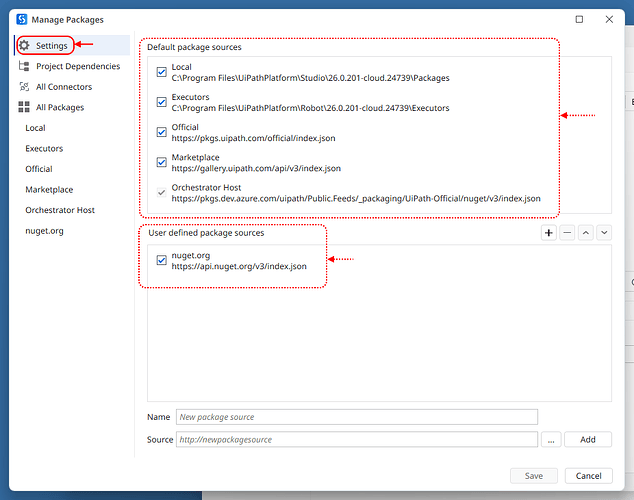Screen dimensions: 634x500
Task: Click the Settings gear icon
Action: tap(24, 45)
